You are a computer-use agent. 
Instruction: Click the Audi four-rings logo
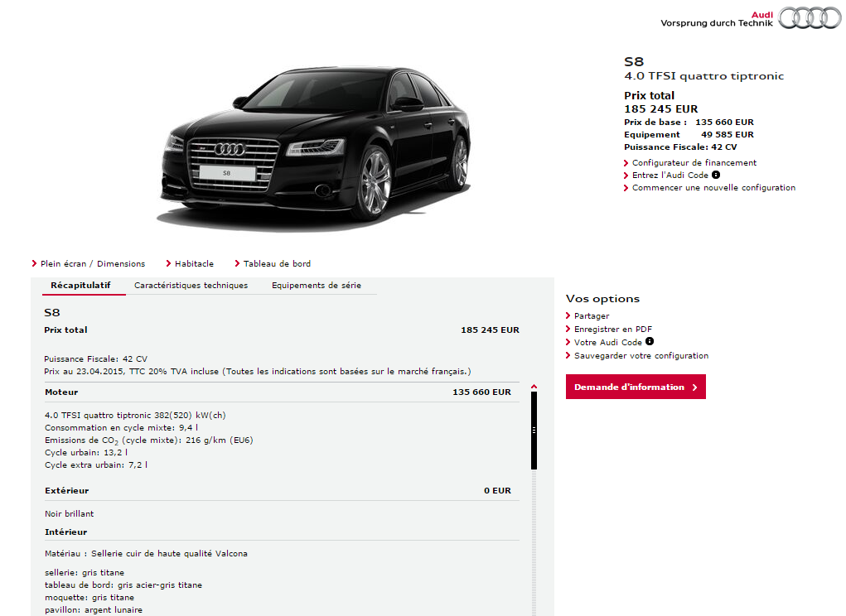810,18
